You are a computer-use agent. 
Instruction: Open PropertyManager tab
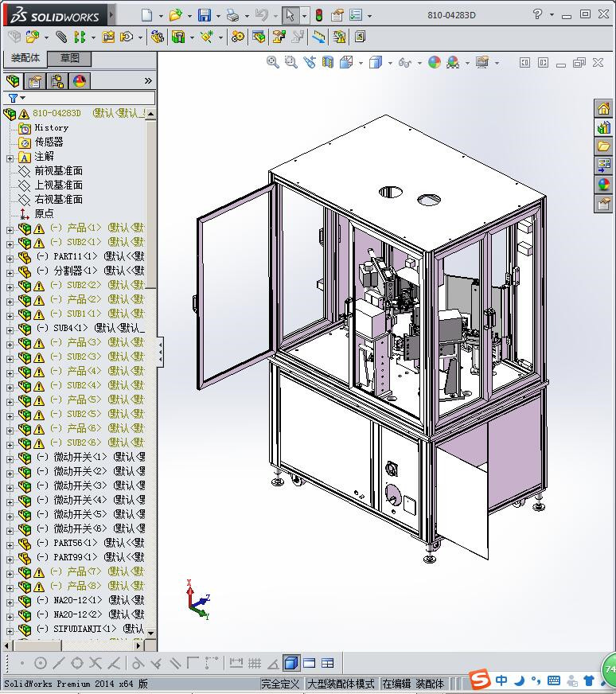pos(34,81)
